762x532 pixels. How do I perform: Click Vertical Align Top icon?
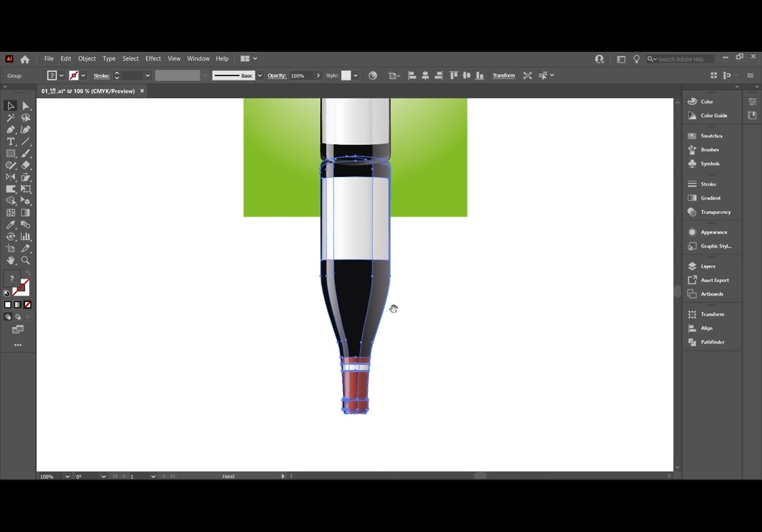coord(454,76)
